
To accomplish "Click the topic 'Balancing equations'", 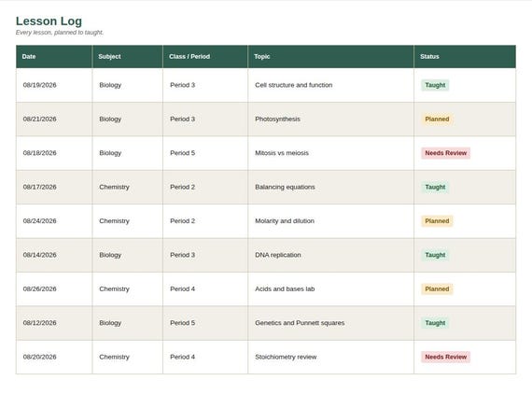I will (285, 187).
